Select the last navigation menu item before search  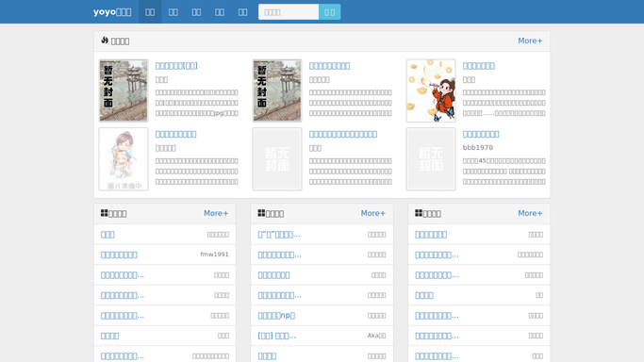(242, 12)
